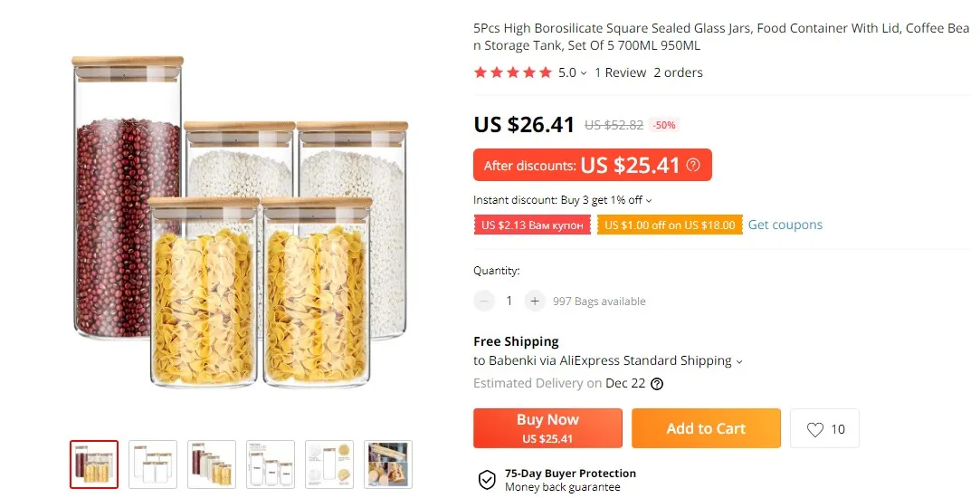Click the heart wishlist icon
The height and width of the screenshot is (498, 980).
815,429
